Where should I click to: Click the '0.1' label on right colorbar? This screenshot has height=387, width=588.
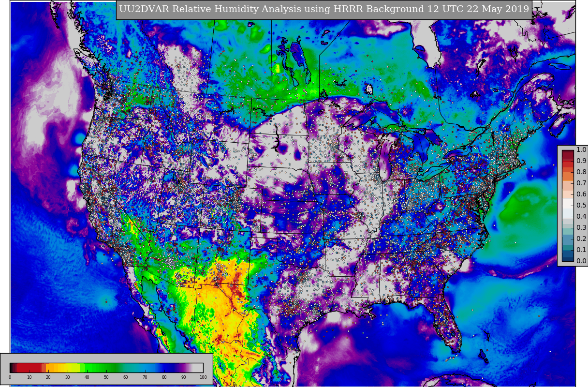click(x=581, y=250)
